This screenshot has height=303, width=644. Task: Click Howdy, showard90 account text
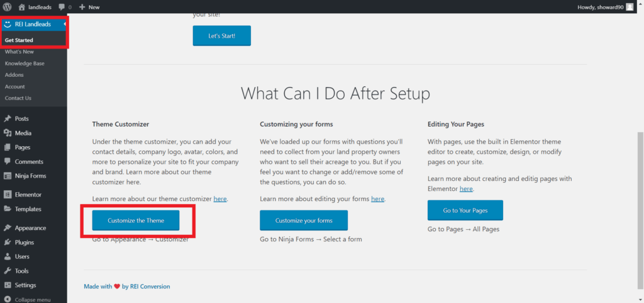coord(601,7)
